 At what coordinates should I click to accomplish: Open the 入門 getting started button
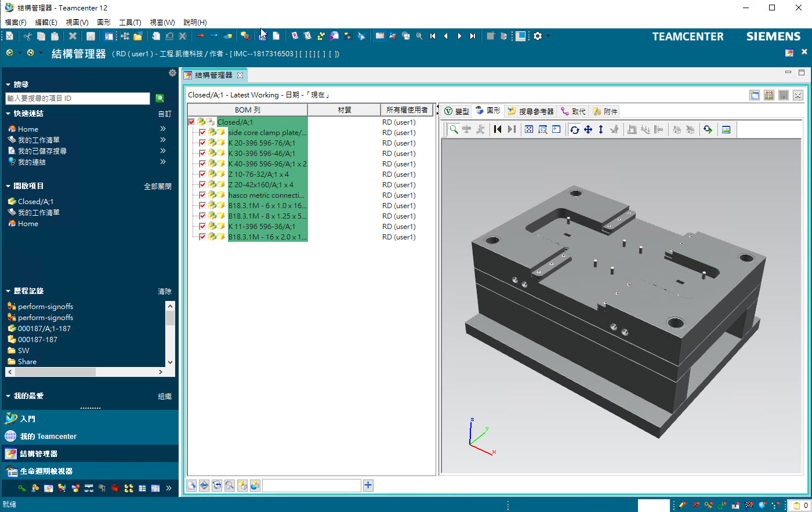tap(89, 419)
